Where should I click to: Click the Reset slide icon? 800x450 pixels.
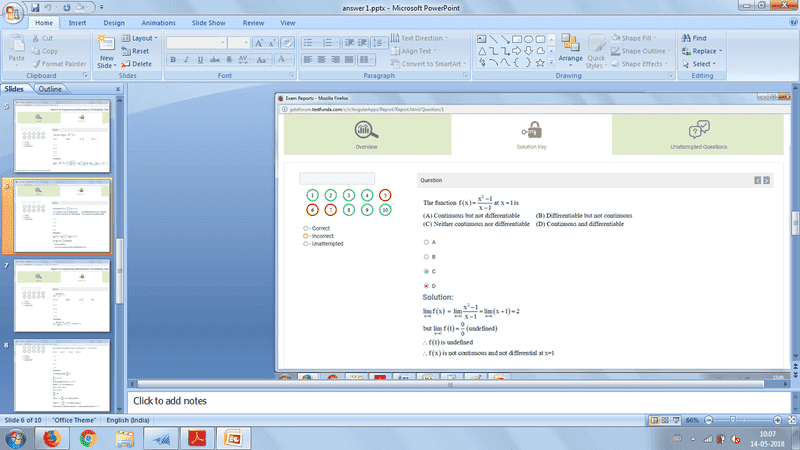tap(135, 51)
